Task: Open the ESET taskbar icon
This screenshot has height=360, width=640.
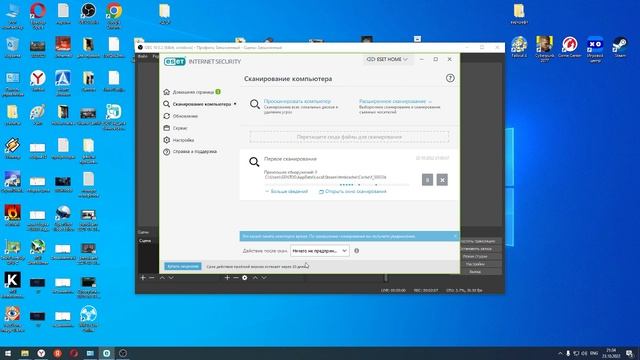Action: 107,353
